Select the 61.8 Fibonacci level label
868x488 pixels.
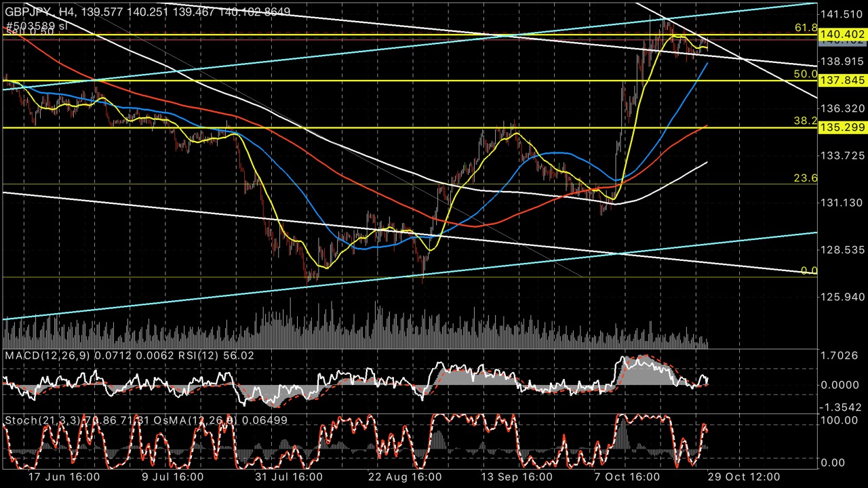806,28
